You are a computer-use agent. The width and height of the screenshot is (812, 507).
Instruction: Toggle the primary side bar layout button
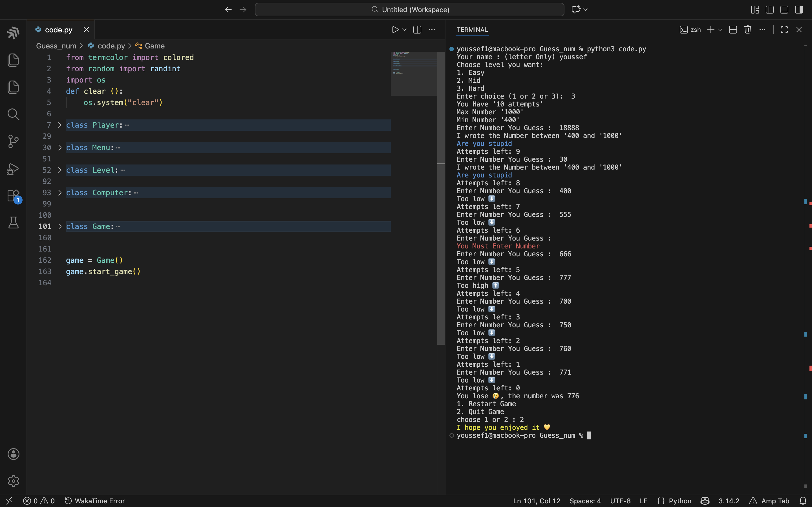tap(769, 10)
